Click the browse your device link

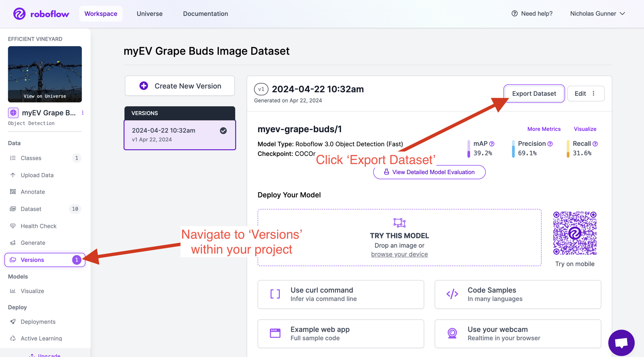pos(400,254)
